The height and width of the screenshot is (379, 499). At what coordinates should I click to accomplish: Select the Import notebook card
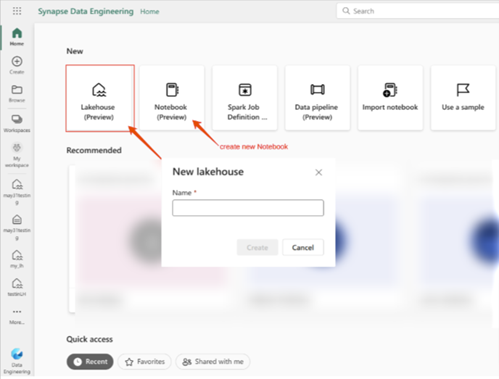[x=390, y=97]
